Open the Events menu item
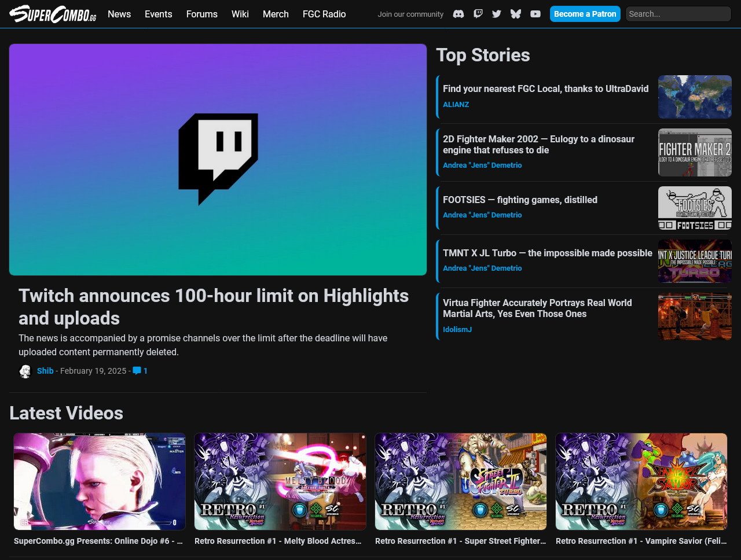The image size is (741, 560). click(159, 14)
